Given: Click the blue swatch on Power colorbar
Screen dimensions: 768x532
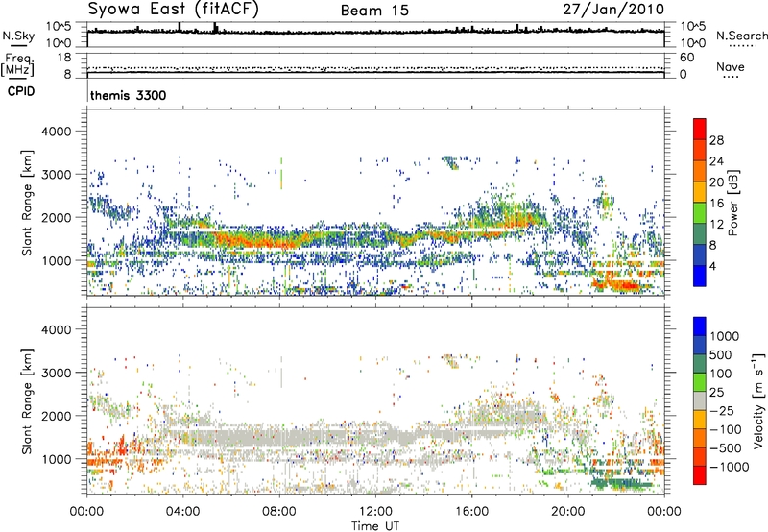Looking at the screenshot, I should [700, 276].
